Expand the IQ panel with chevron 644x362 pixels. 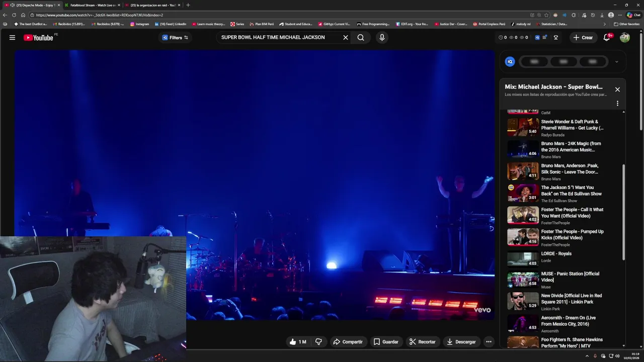616,62
